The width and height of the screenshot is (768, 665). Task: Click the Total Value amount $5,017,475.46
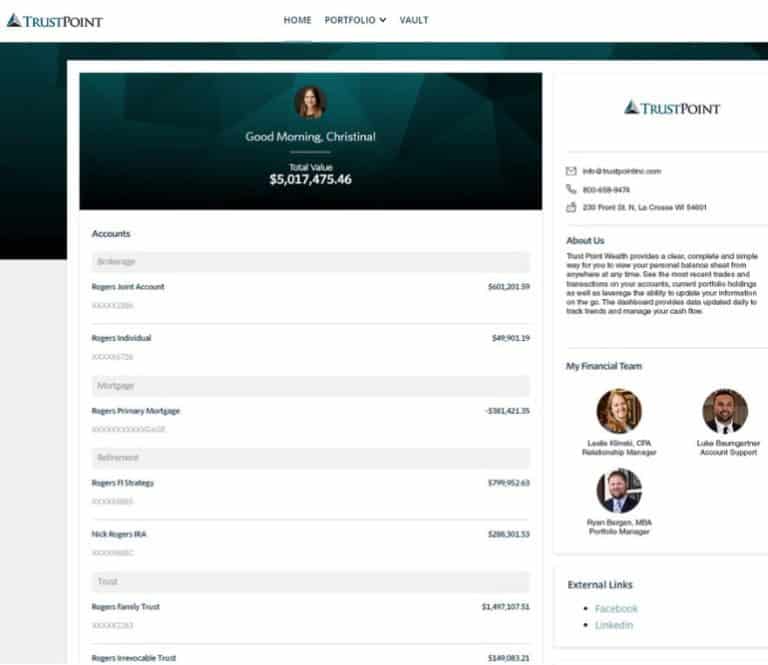pyautogui.click(x=311, y=179)
